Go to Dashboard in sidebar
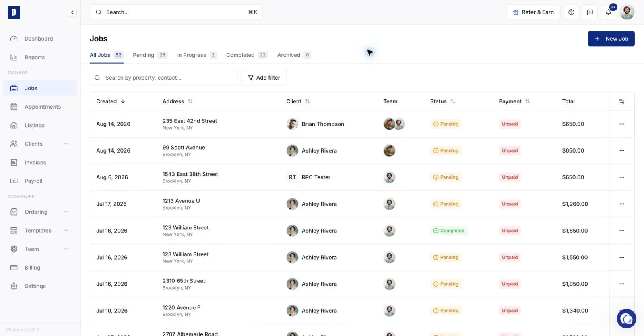This screenshot has width=644, height=336. click(x=40, y=39)
